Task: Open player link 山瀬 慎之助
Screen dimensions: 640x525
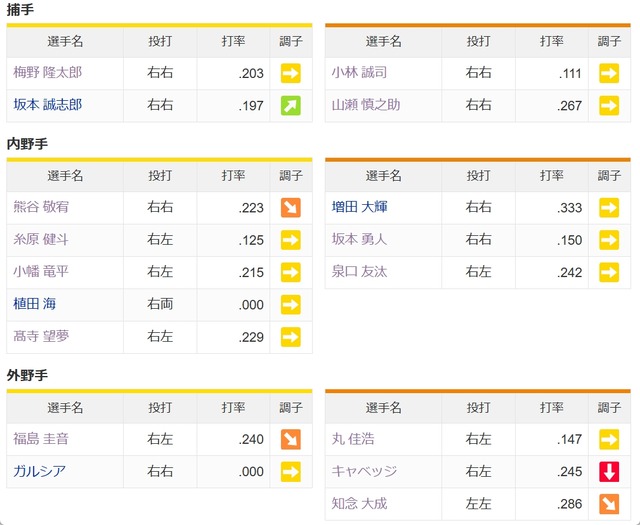Action: coord(366,105)
